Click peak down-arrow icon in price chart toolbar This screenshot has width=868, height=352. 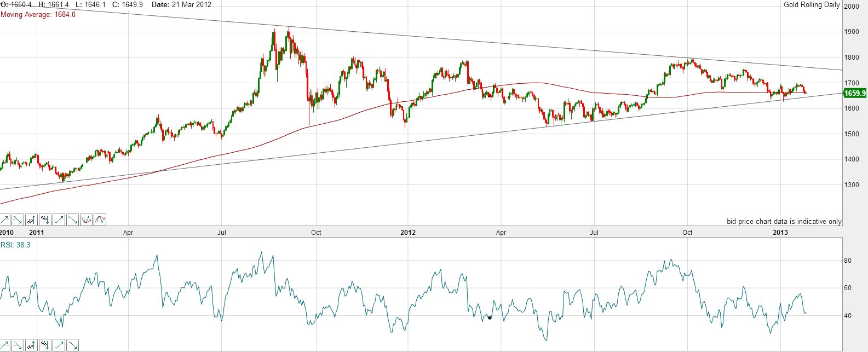point(72,220)
